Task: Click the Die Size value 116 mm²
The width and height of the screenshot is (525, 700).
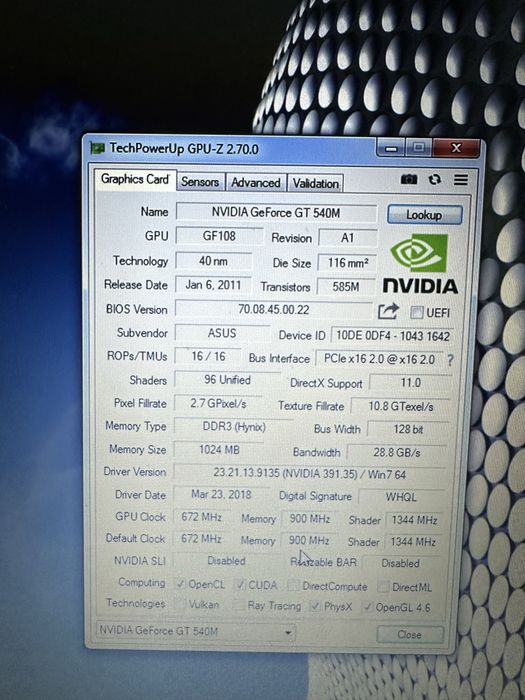Action: point(347,262)
